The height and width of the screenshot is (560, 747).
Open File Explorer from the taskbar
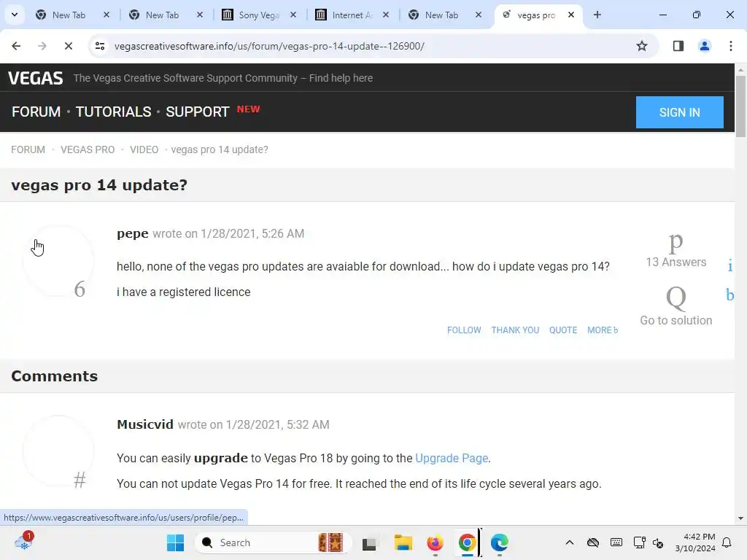(403, 542)
